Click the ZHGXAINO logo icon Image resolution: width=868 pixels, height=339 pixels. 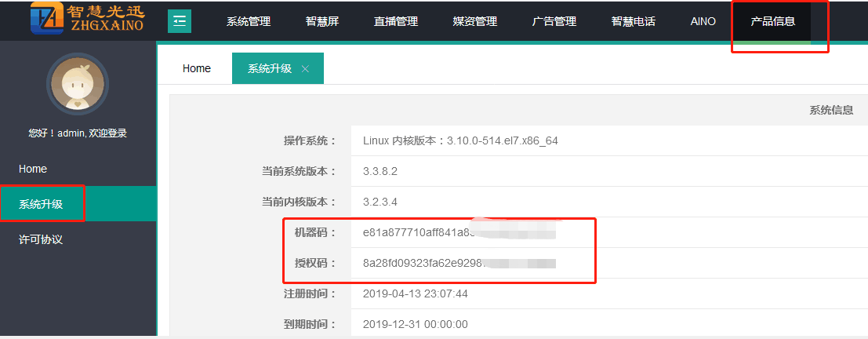(47, 19)
